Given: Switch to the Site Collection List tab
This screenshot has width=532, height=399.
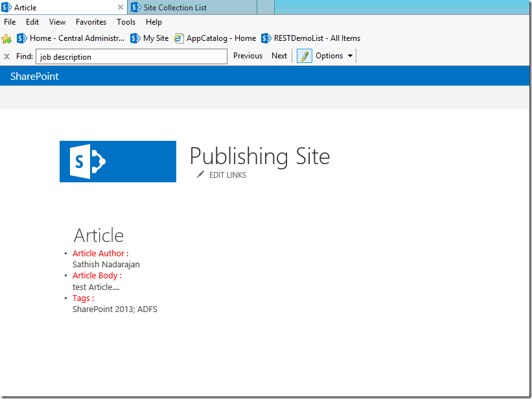Looking at the screenshot, I should pyautogui.click(x=192, y=7).
